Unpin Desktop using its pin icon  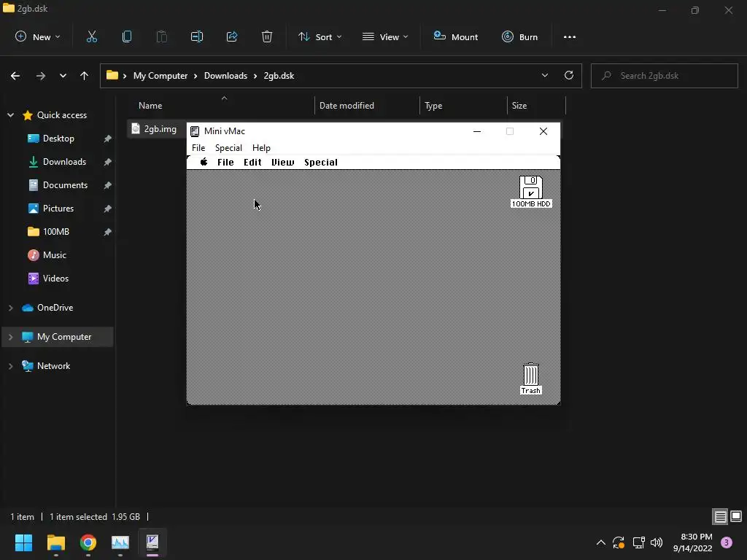pos(108,139)
